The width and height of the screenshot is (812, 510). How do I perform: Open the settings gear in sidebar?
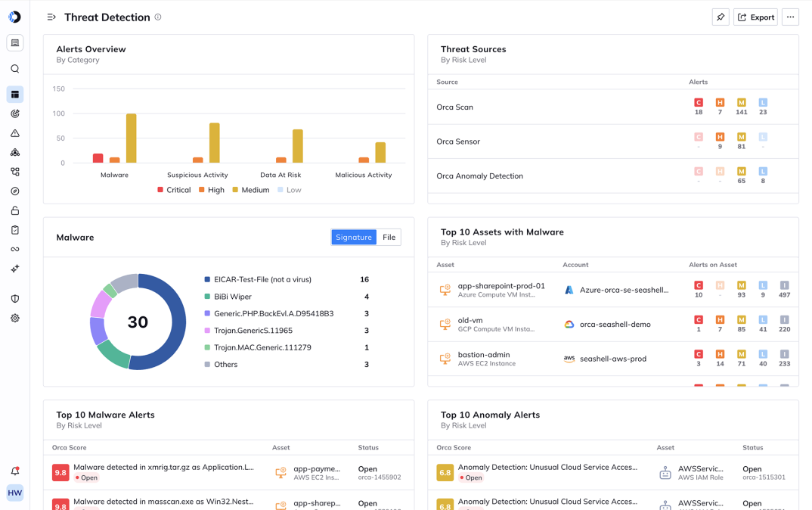pyautogui.click(x=15, y=319)
